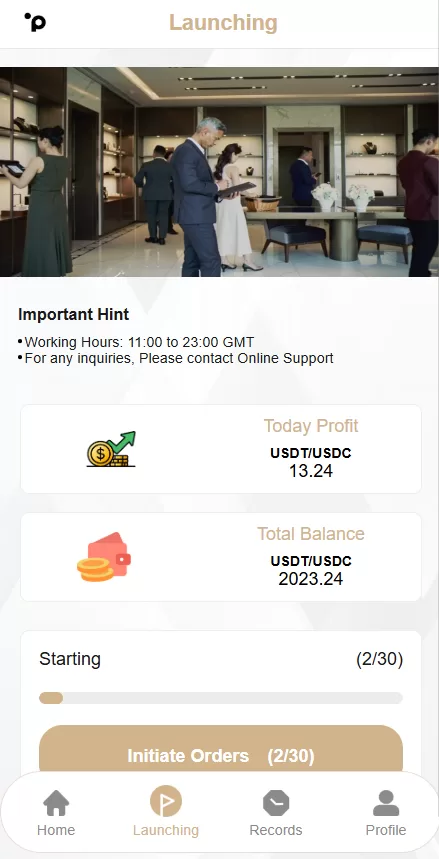Viewport: 439px width, 859px height.
Task: Click the app logo in the header
Action: coord(35,22)
